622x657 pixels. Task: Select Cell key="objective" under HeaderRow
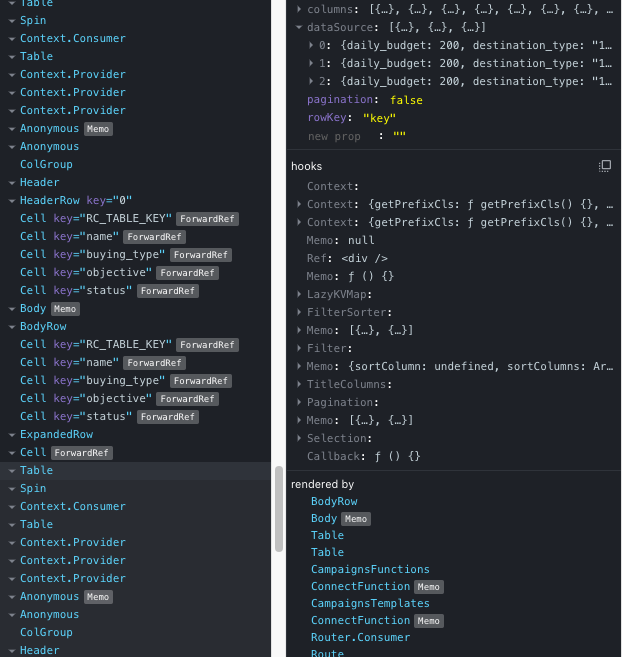click(x=119, y=273)
